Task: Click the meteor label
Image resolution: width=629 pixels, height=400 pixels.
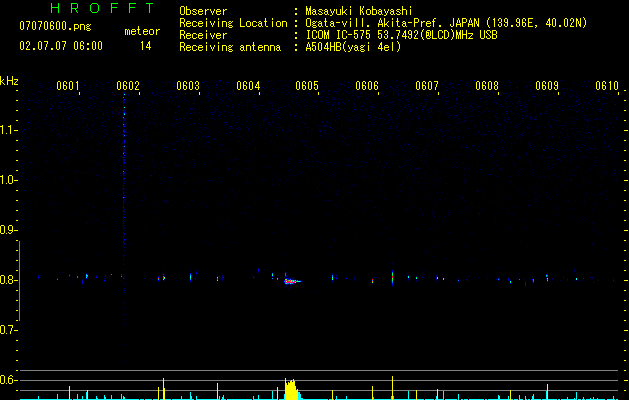Action: 142,31
